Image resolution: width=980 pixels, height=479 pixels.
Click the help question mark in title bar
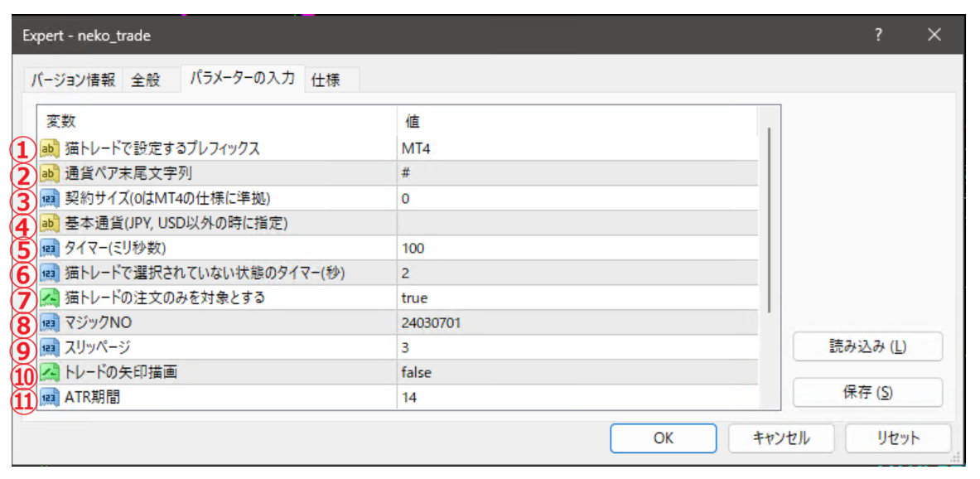878,36
